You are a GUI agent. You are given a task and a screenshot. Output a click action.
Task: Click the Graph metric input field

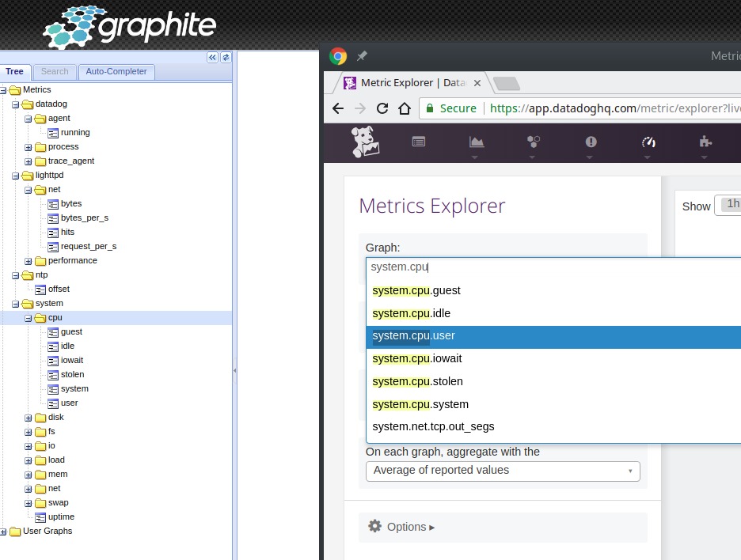point(553,267)
